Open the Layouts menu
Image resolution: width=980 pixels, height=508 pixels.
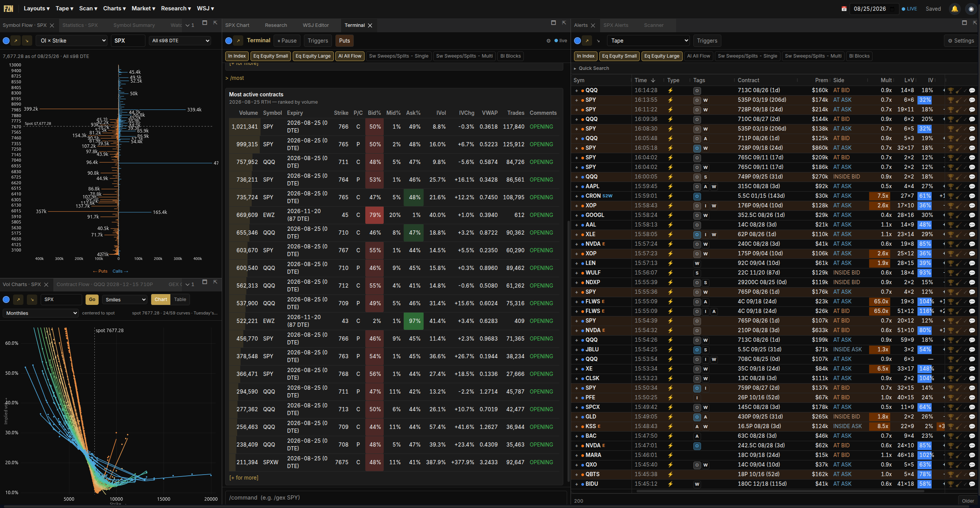[x=36, y=8]
